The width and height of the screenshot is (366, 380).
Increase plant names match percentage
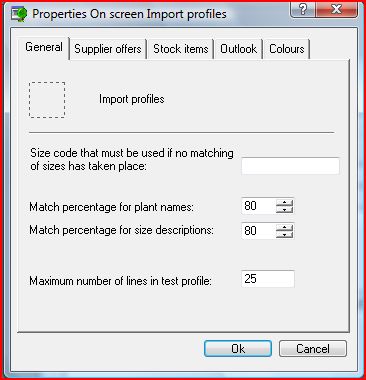point(284,203)
